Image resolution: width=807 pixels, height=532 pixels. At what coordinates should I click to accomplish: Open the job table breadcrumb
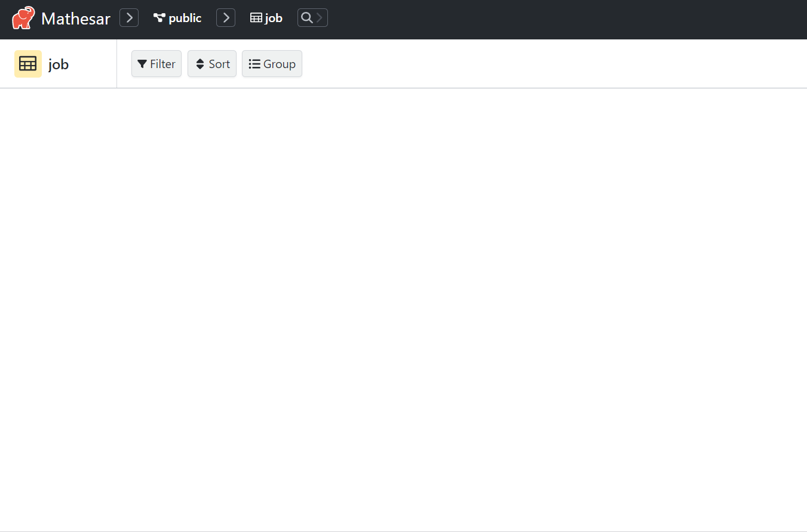(266, 18)
